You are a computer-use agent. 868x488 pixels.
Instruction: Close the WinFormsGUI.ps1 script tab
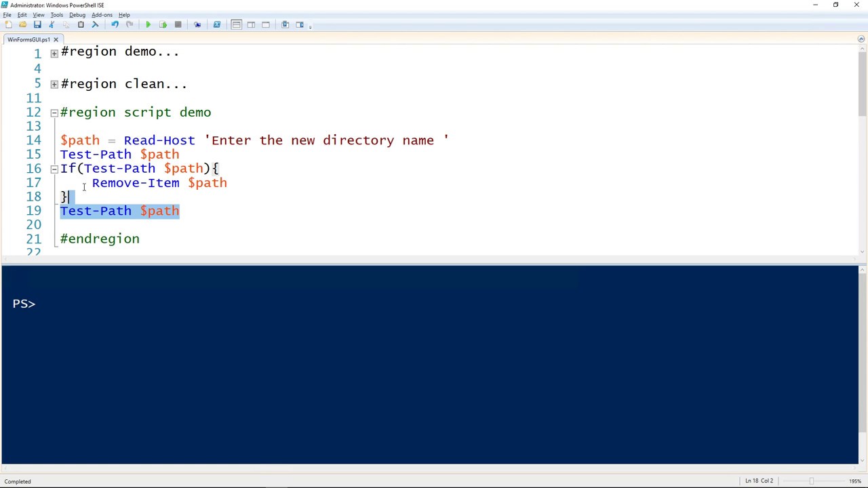click(56, 39)
